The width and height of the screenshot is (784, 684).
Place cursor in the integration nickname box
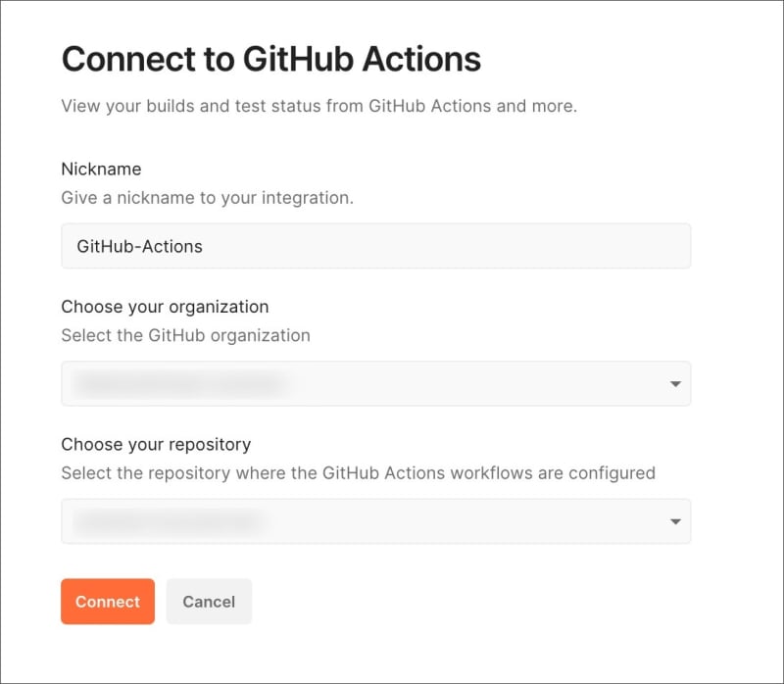coord(376,246)
